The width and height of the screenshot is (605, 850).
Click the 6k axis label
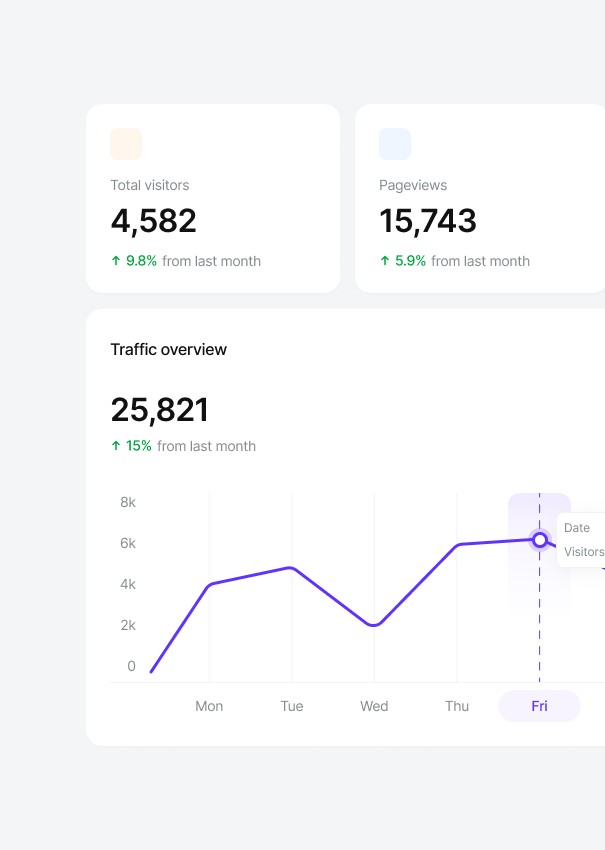(x=128, y=543)
